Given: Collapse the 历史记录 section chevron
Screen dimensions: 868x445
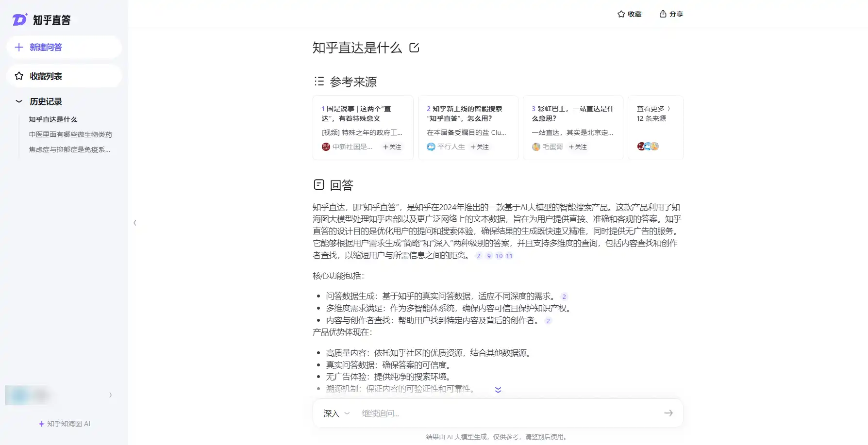Looking at the screenshot, I should [x=19, y=101].
